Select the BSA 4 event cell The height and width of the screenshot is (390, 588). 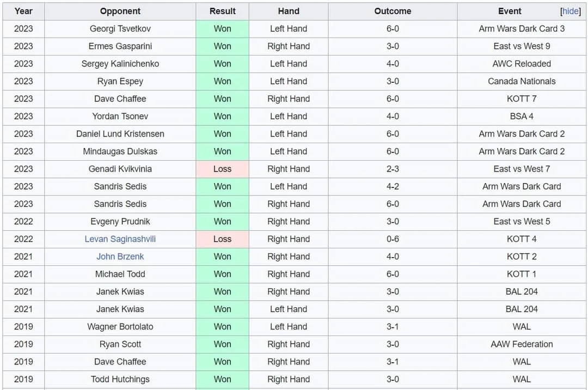click(521, 116)
